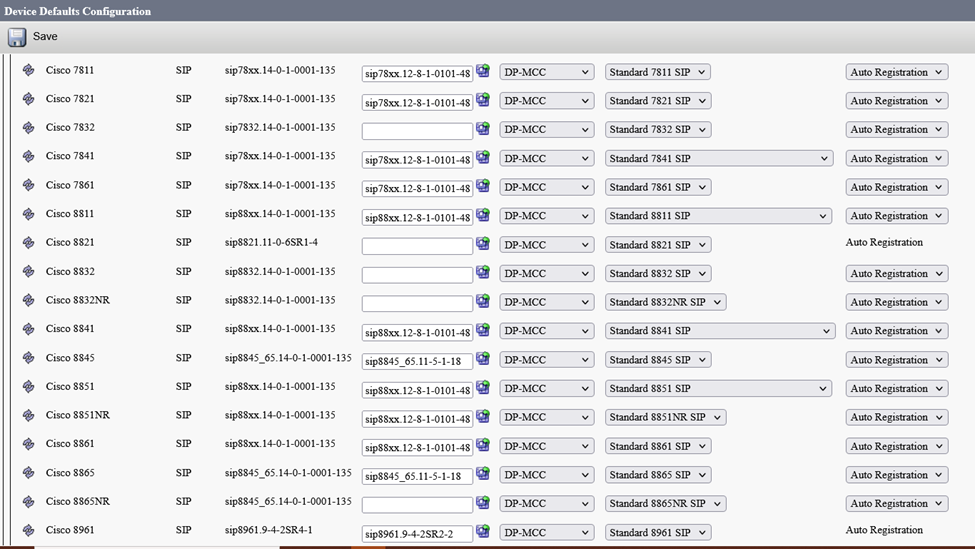Image resolution: width=975 pixels, height=549 pixels.
Task: Click the empty inactive load field for Cisco 8821
Action: pyautogui.click(x=417, y=246)
